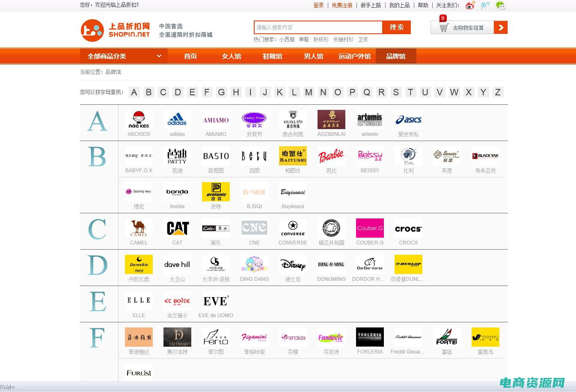576x392 pixels.
Task: Open the BLACKYAK brand logo
Action: [x=485, y=156]
